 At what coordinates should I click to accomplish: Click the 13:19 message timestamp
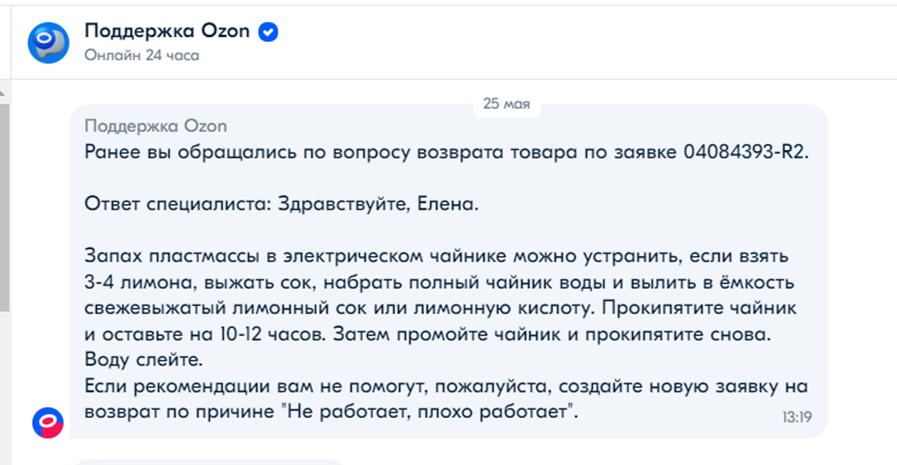pos(797,418)
